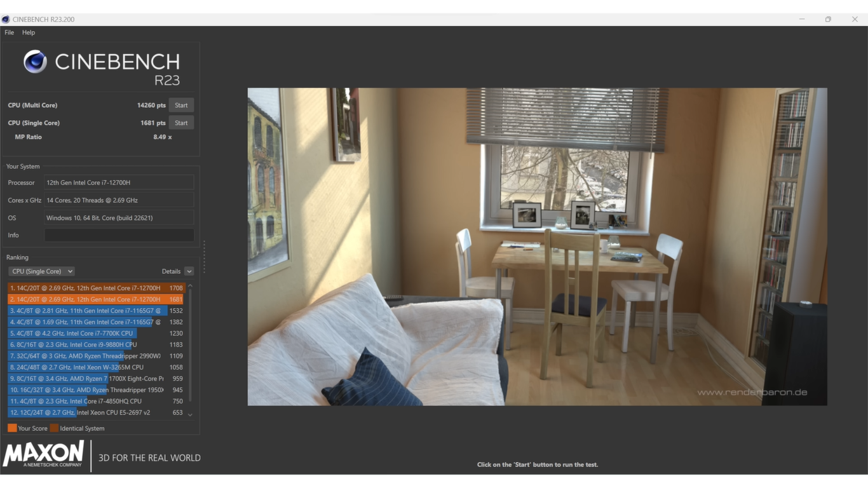868x488 pixels.
Task: Click the brown Identical System legend swatch
Action: click(54, 428)
